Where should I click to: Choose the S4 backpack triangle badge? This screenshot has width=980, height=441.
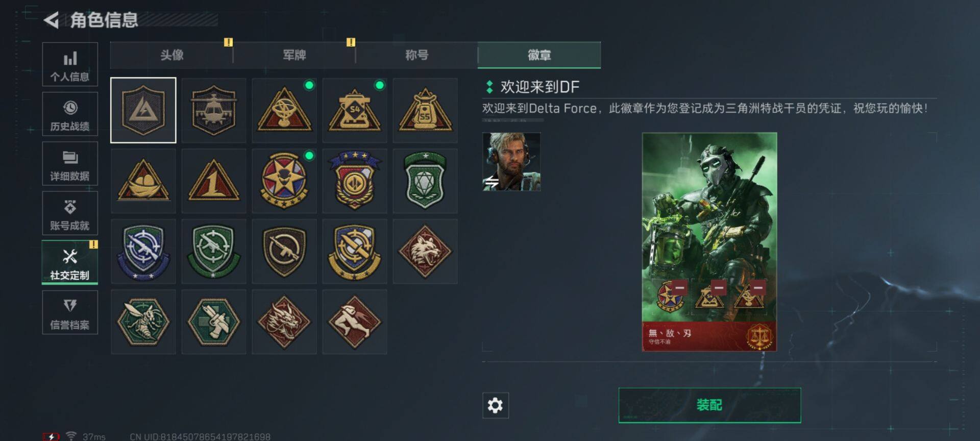tap(355, 110)
